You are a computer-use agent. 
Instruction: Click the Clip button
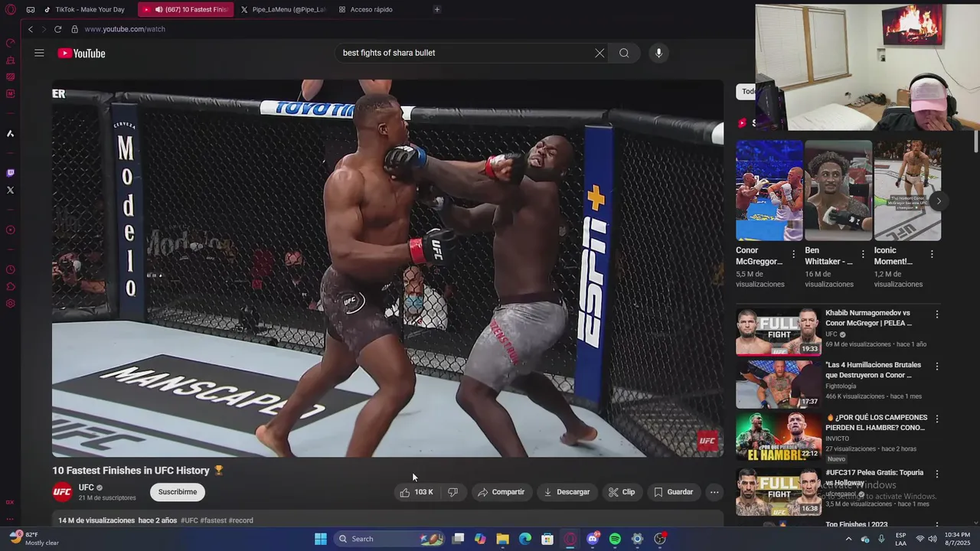[x=622, y=492]
